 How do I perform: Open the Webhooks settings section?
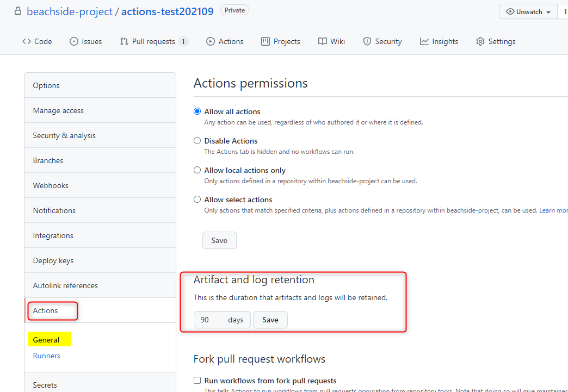pyautogui.click(x=50, y=185)
